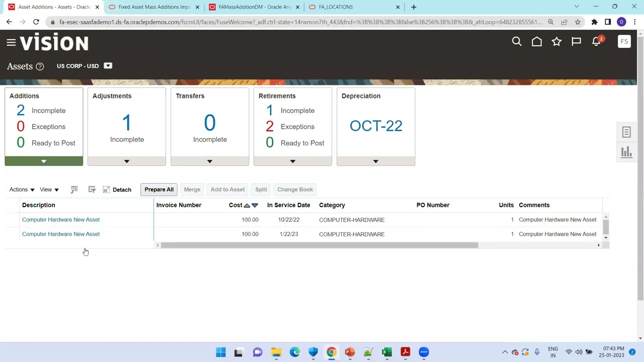644x362 pixels.
Task: Select the 10/22/22 in-service date cell
Action: pyautogui.click(x=289, y=220)
